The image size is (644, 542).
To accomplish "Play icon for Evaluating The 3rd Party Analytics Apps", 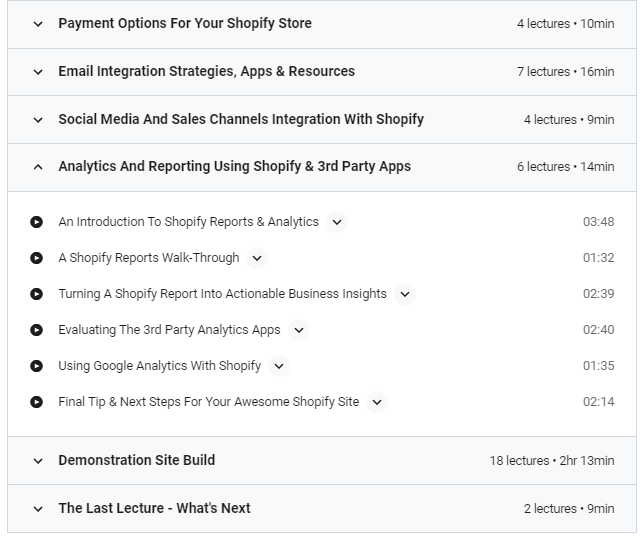I will pyautogui.click(x=37, y=330).
